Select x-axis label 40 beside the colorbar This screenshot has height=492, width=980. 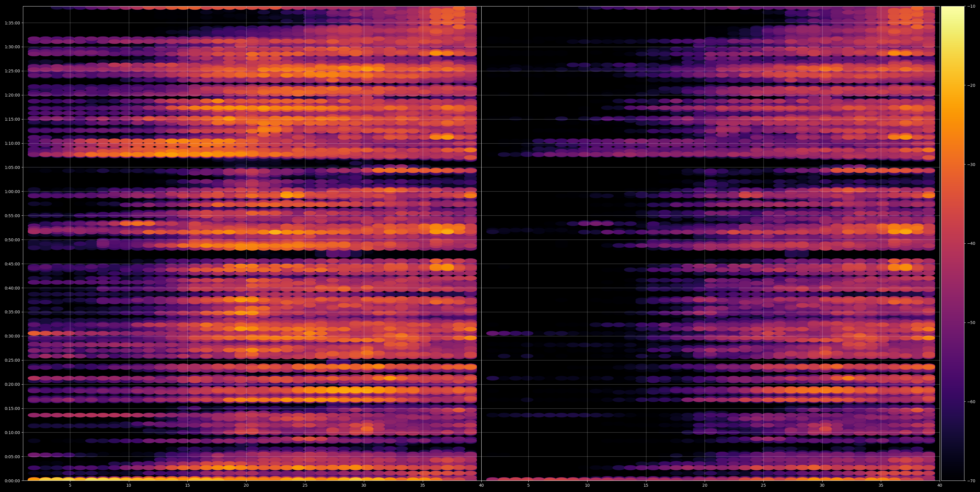point(940,486)
